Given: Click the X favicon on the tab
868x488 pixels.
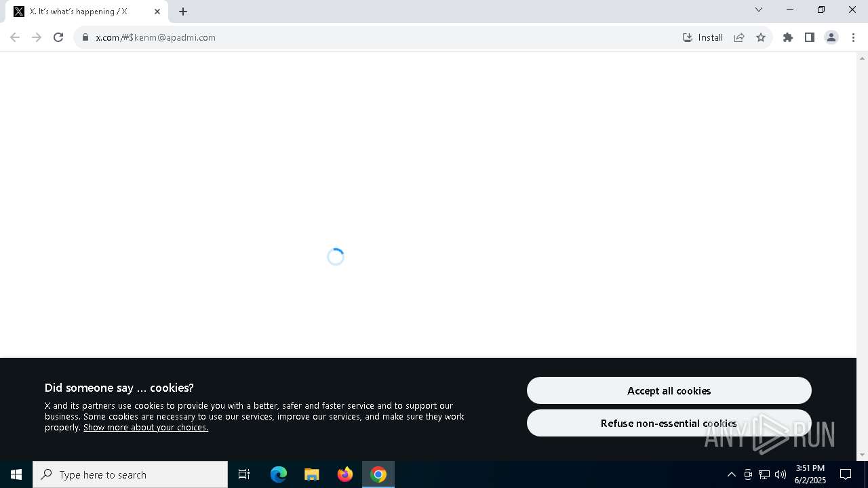Looking at the screenshot, I should pos(19,12).
